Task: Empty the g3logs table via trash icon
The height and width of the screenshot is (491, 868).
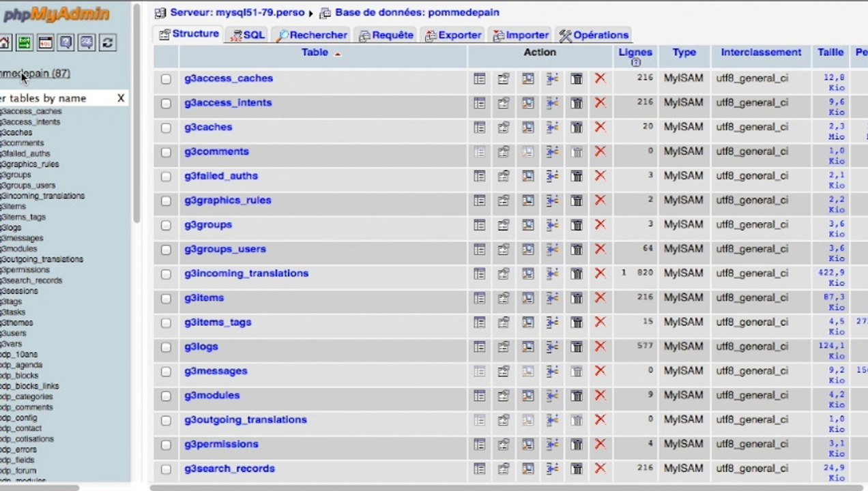Action: coord(577,347)
